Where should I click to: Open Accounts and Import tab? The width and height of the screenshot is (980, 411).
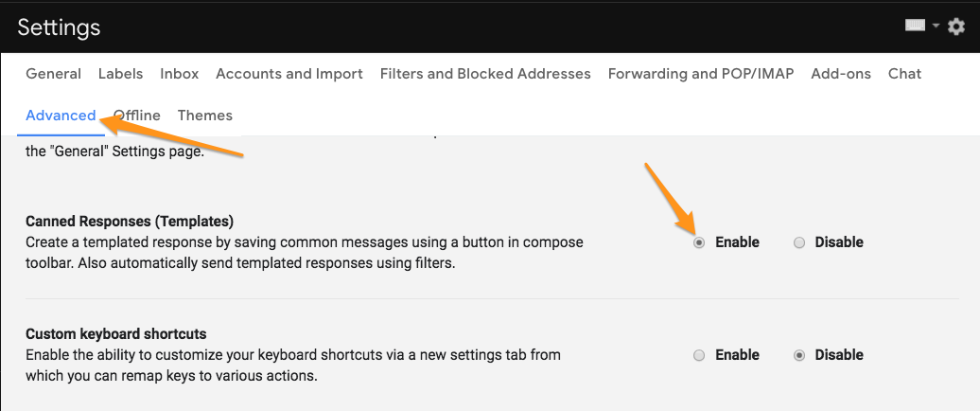(x=289, y=74)
